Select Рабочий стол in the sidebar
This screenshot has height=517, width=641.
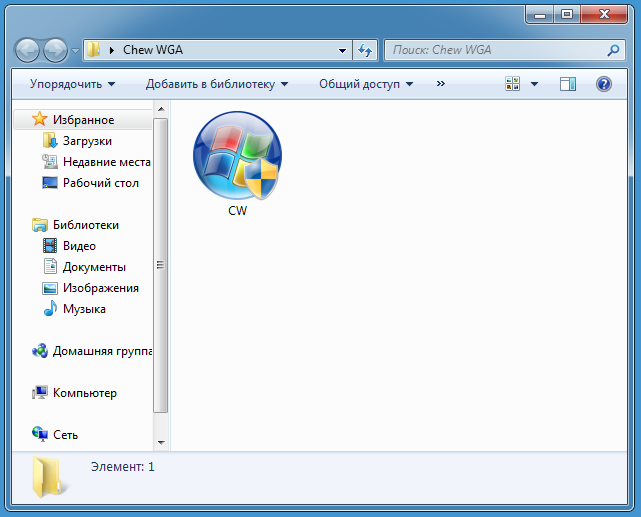coord(100,183)
